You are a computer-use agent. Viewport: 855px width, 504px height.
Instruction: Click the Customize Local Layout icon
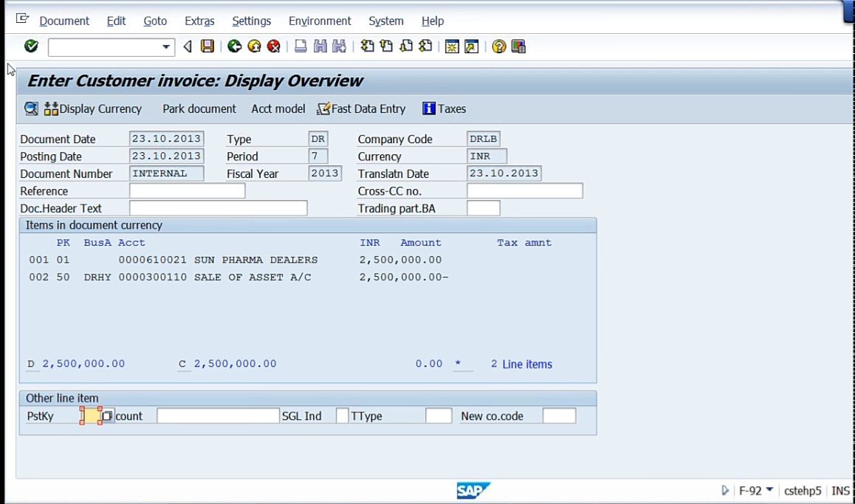[518, 46]
